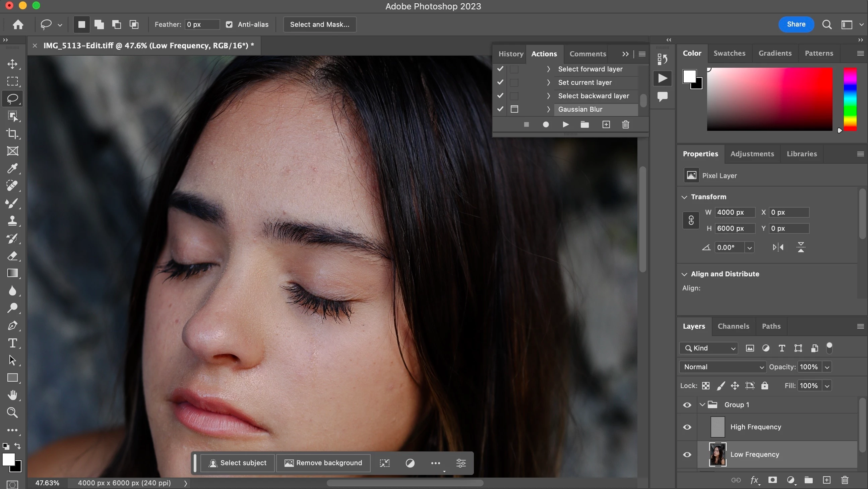
Task: Click the vertical hue slider strip
Action: coord(850,99)
